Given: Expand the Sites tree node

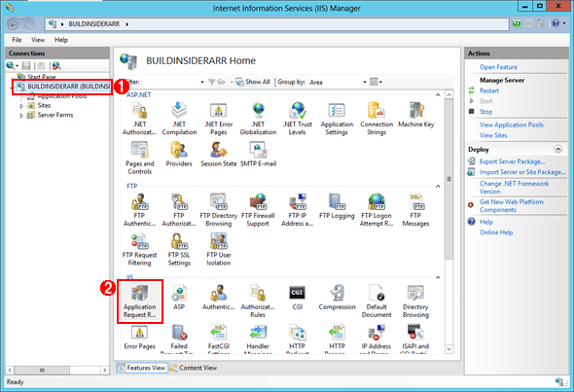Looking at the screenshot, I should 21,106.
